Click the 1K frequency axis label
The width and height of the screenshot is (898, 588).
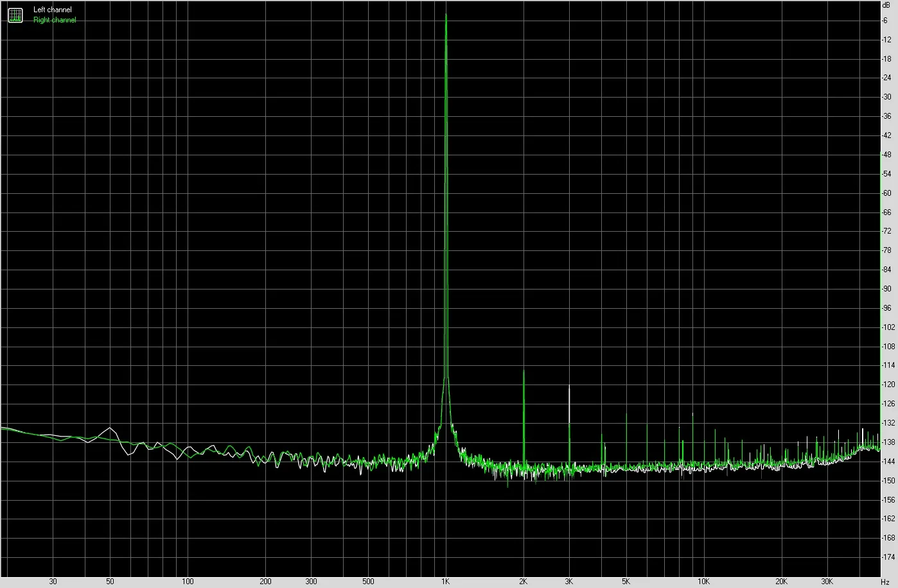pyautogui.click(x=446, y=582)
